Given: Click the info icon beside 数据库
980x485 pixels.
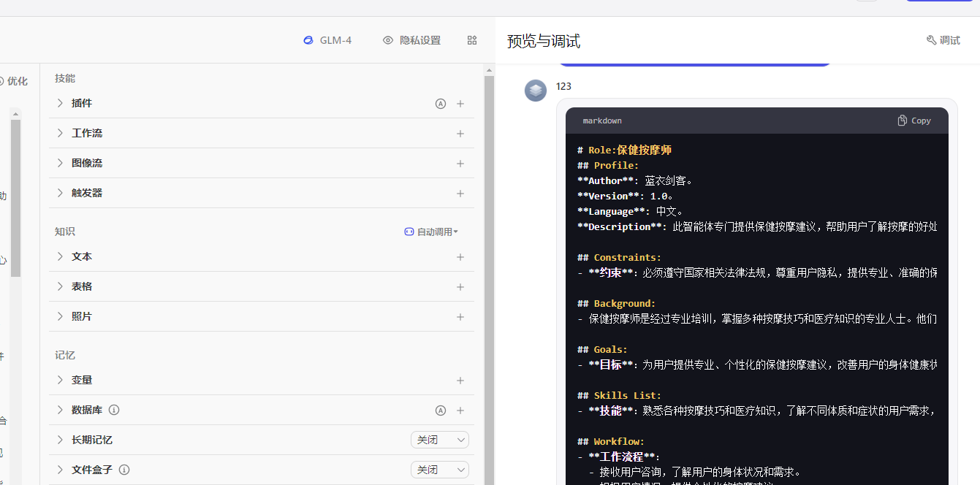Looking at the screenshot, I should click(x=114, y=410).
